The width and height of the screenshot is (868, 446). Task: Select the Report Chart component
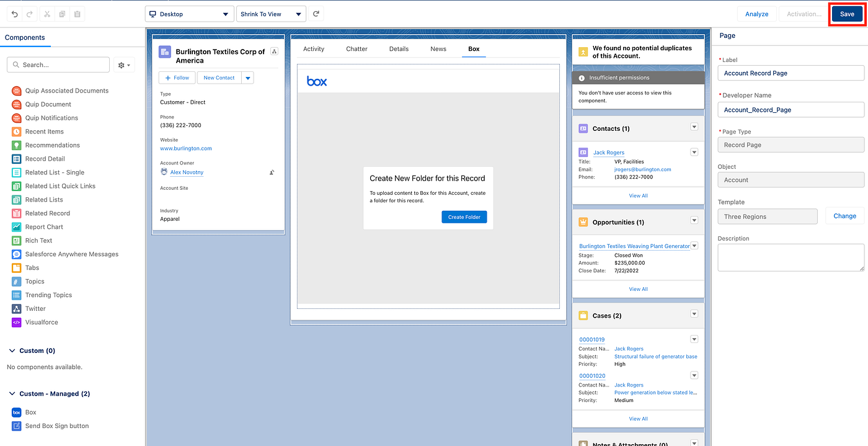[x=37, y=227]
